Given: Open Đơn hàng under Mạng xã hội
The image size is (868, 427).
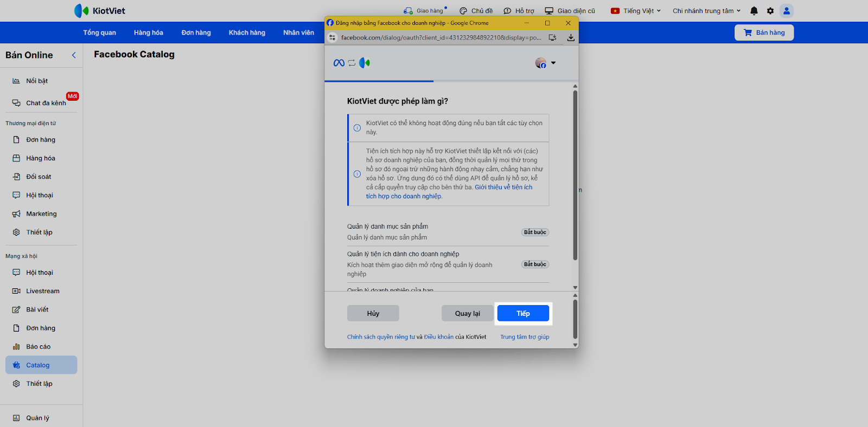Looking at the screenshot, I should click(x=41, y=328).
